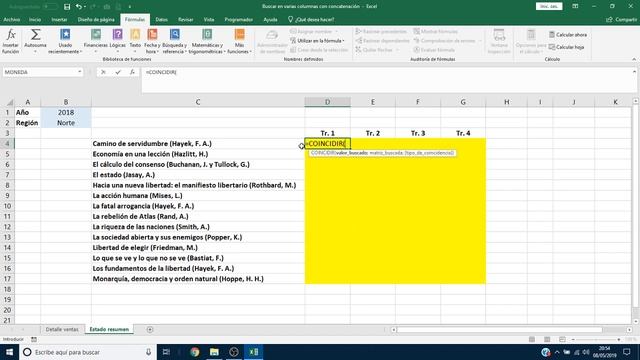Click Mostrar fórmulas
640x360 pixels.
click(436, 31)
